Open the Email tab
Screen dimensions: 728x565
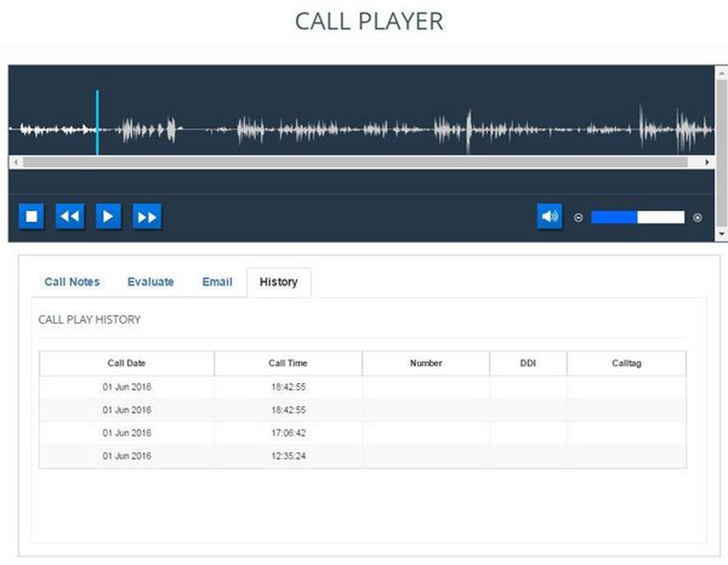pyautogui.click(x=217, y=282)
